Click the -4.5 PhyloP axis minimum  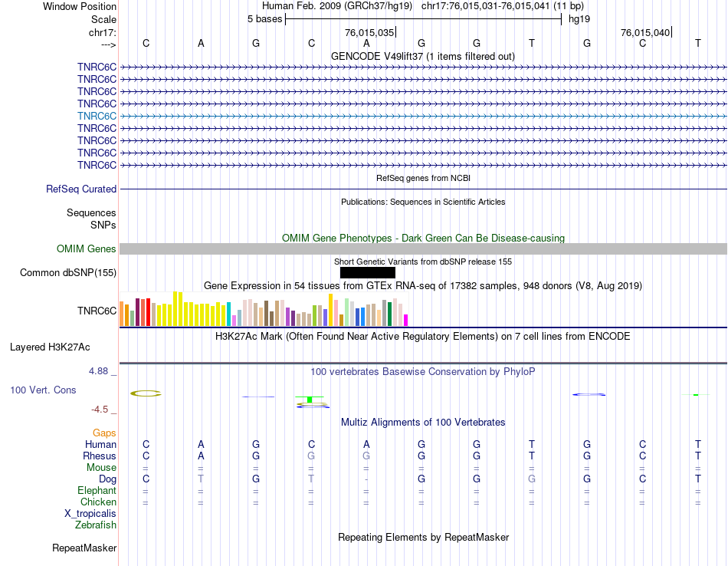[x=100, y=410]
